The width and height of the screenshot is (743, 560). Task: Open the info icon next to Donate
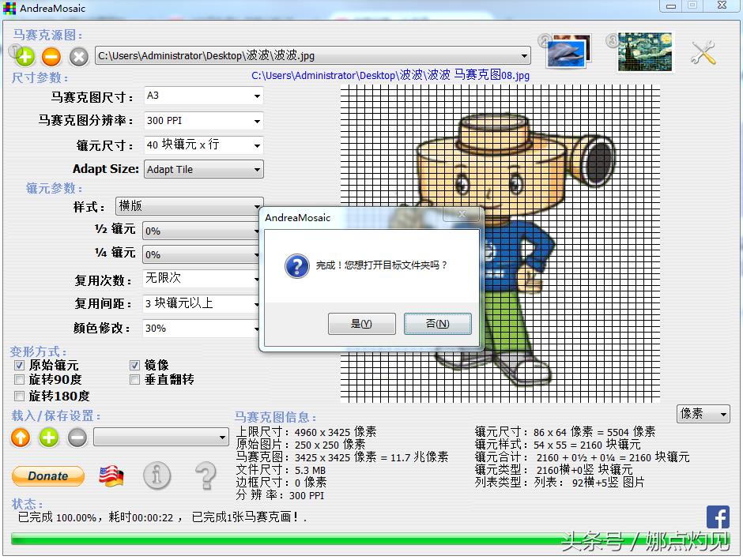coord(157,475)
